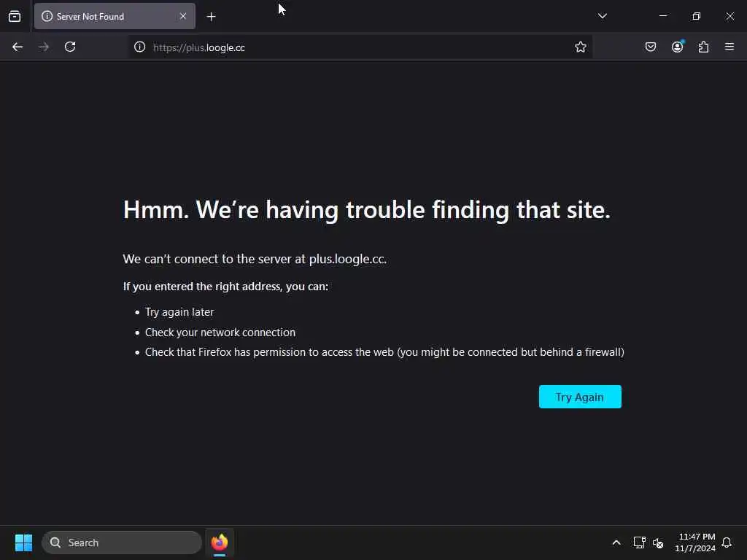Click the Try Again button

[x=580, y=397]
